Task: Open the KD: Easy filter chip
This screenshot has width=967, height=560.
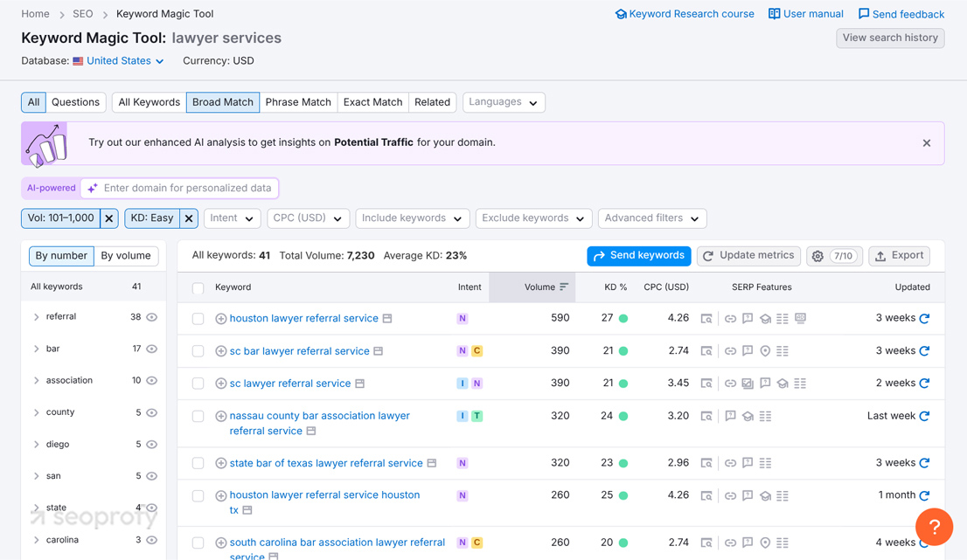Action: coord(152,218)
